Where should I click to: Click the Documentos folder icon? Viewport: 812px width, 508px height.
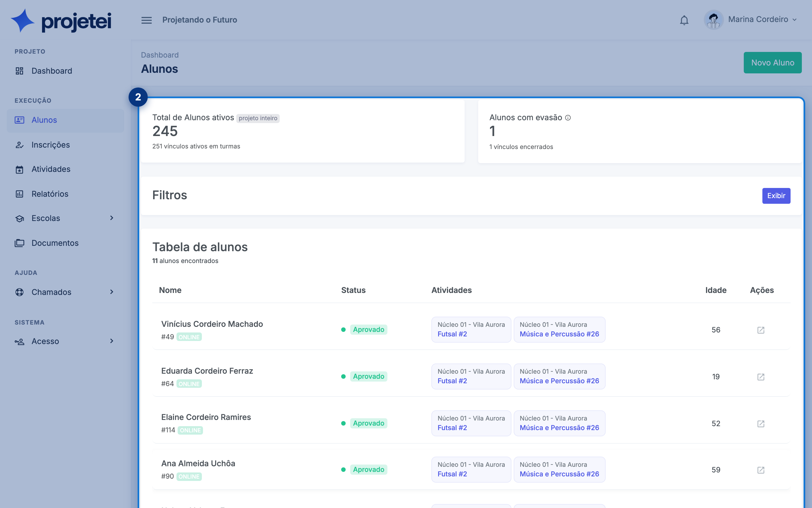click(x=19, y=243)
